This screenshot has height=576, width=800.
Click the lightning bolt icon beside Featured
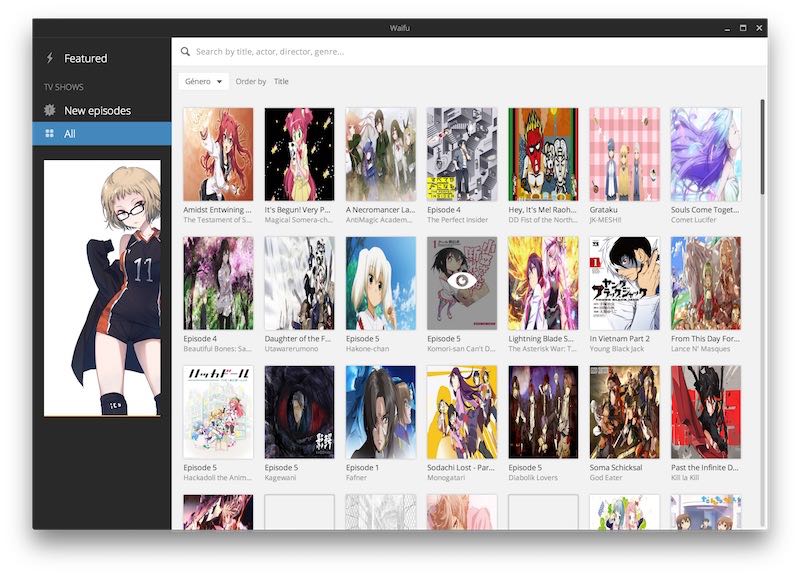pyautogui.click(x=49, y=58)
